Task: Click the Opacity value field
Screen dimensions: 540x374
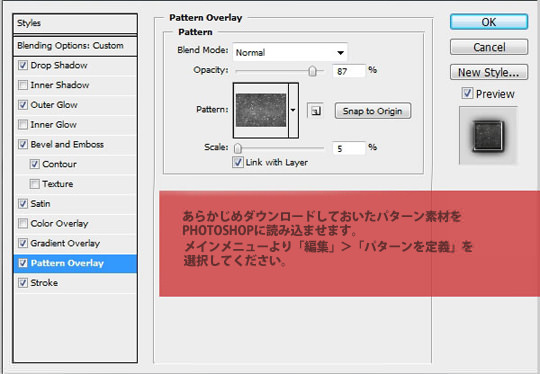Action: 349,71
